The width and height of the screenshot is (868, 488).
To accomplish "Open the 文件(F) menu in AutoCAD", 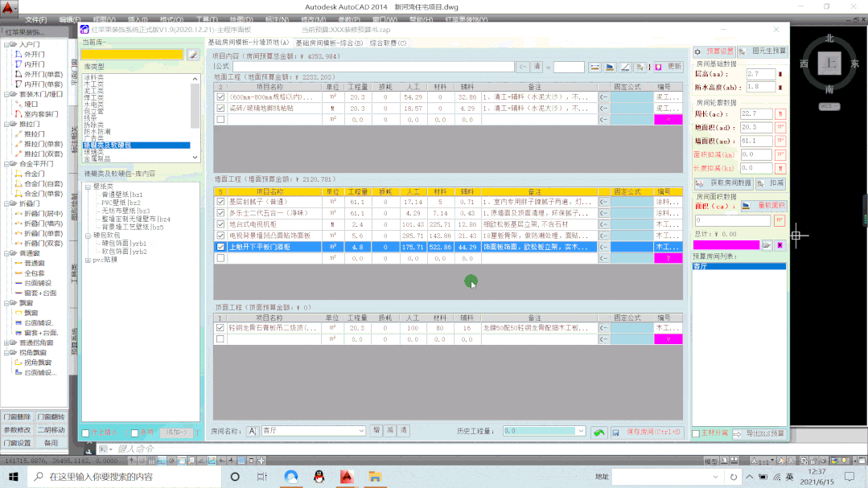I will [36, 19].
